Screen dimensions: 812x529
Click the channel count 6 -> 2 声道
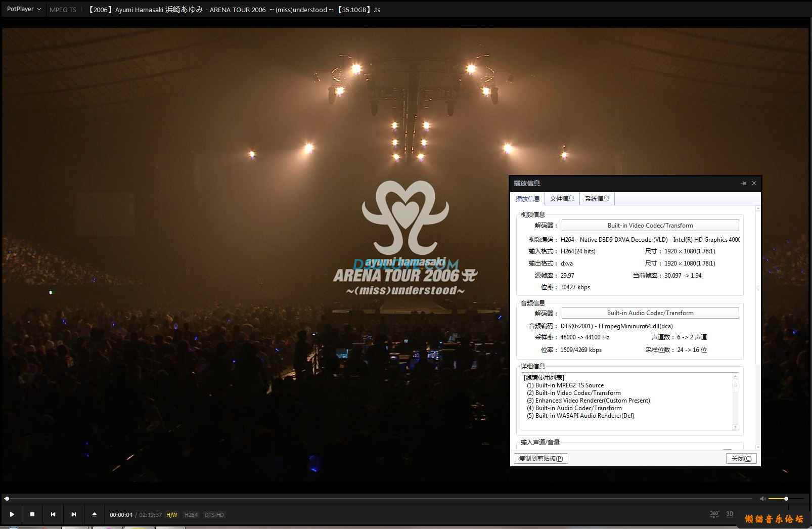coord(692,337)
